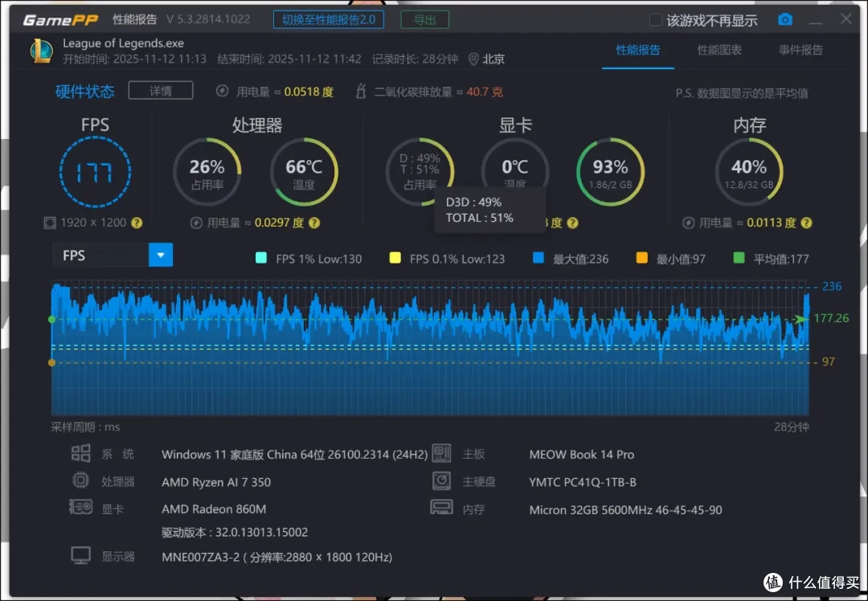Click processor power meter icon near 0.0297
868x601 pixels.
click(196, 223)
